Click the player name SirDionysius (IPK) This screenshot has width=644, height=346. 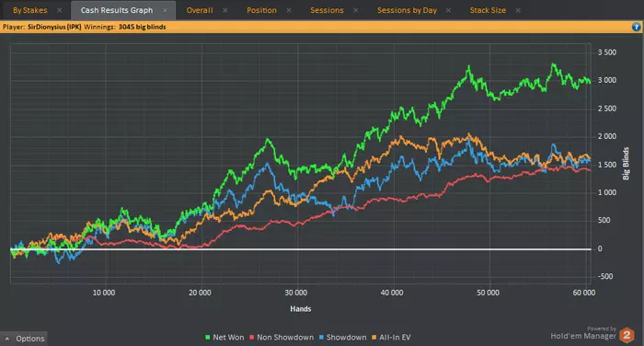pos(54,27)
